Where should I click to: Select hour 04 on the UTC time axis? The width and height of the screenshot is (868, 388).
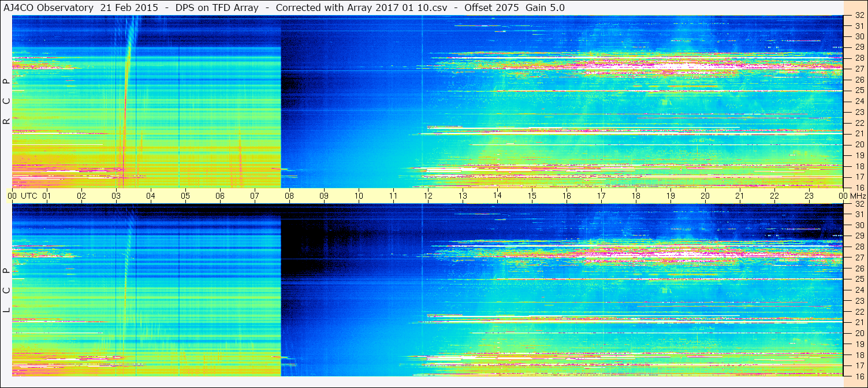151,196
